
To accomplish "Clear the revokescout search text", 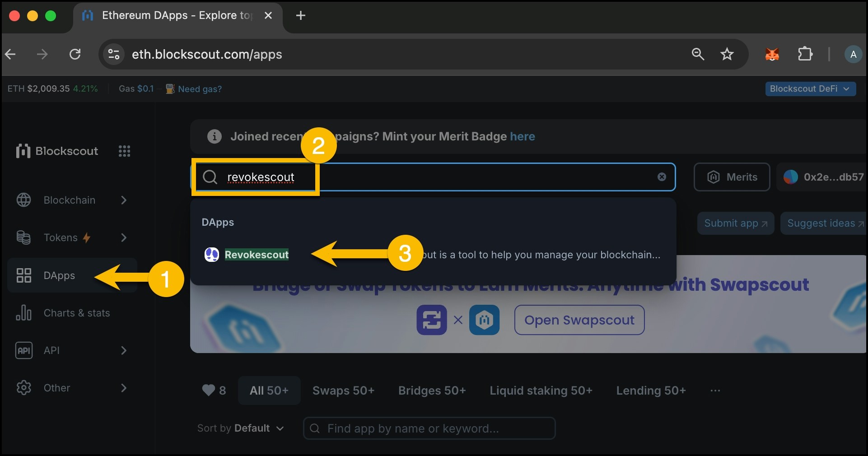I will [x=662, y=177].
